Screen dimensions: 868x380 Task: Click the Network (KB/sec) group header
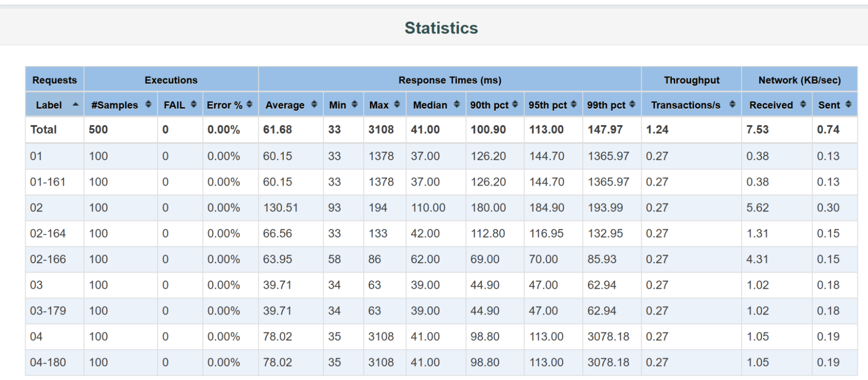click(x=799, y=80)
